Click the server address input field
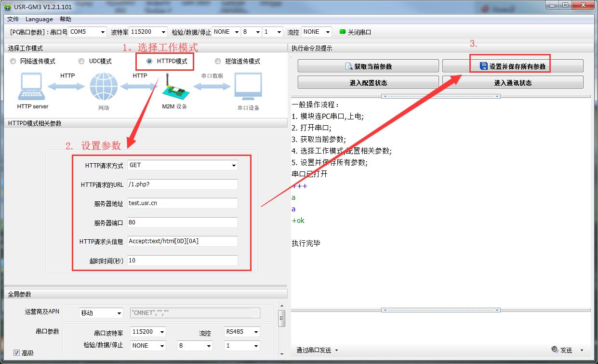598x364 pixels. point(183,203)
